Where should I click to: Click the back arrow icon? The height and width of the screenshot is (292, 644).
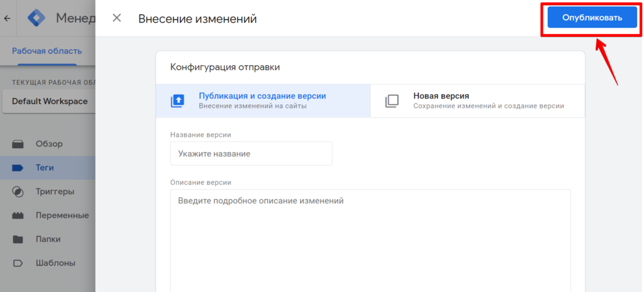(x=7, y=18)
